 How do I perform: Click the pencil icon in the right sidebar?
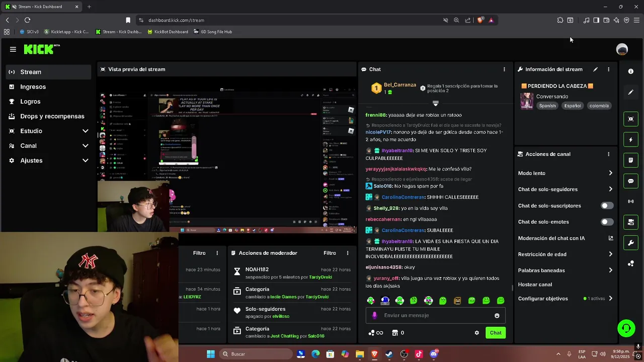[x=631, y=93]
